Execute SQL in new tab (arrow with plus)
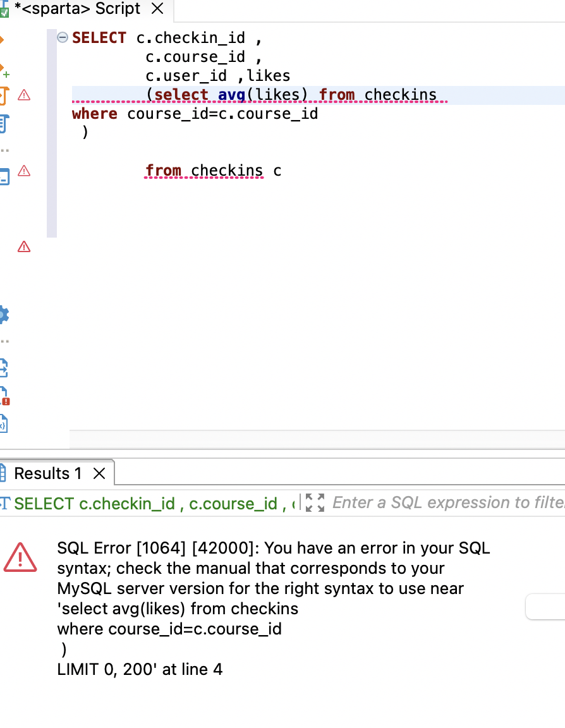This screenshot has height=728, width=565. click(x=4, y=70)
